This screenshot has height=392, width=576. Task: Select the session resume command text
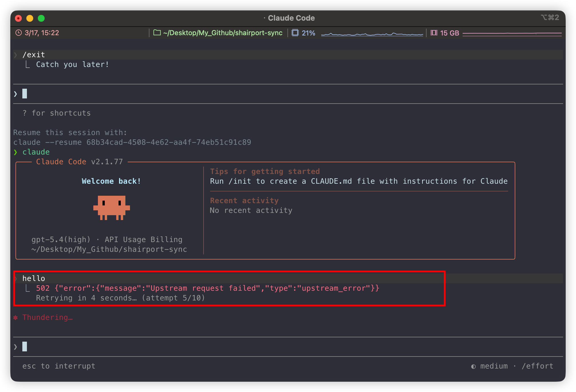pos(132,142)
